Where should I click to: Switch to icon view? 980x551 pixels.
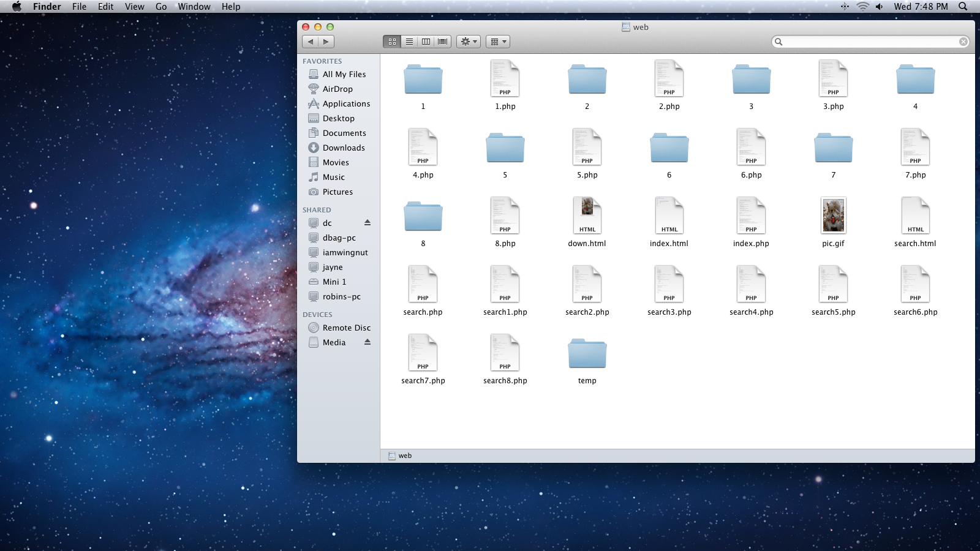[392, 42]
